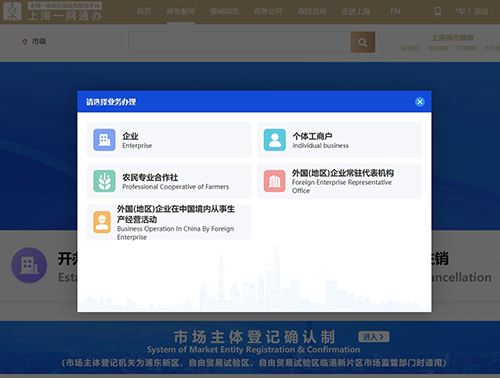Open the 走进上海 menu item
Viewport: 500px width, 378px height.
click(356, 12)
